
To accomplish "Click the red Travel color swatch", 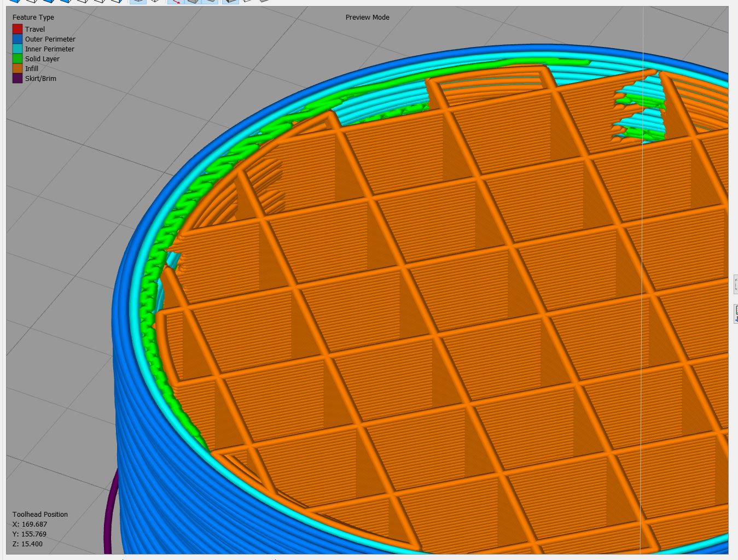I will point(18,29).
